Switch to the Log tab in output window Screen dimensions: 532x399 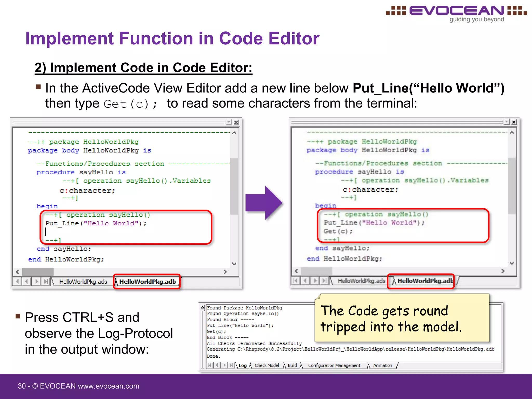tap(243, 365)
